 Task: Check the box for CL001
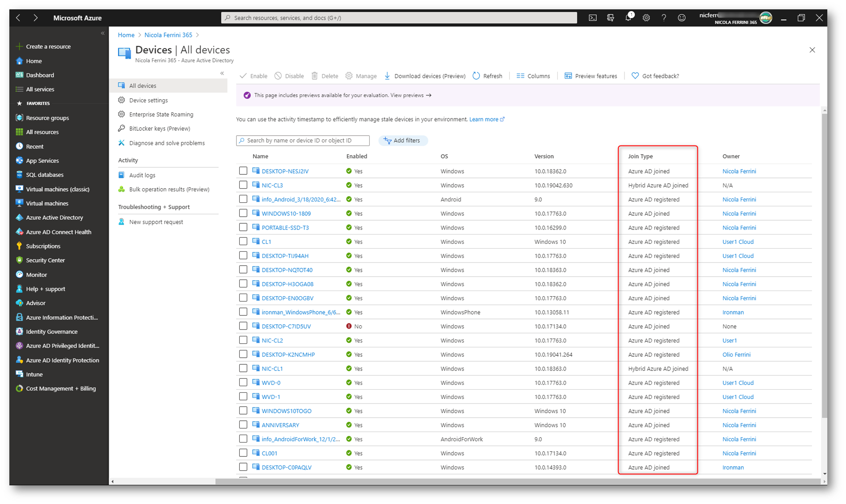click(243, 453)
